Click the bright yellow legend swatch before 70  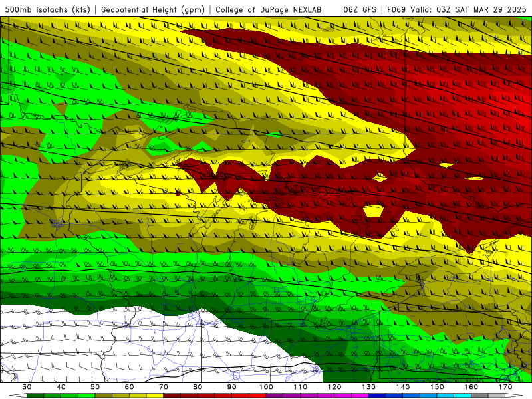(155, 396)
